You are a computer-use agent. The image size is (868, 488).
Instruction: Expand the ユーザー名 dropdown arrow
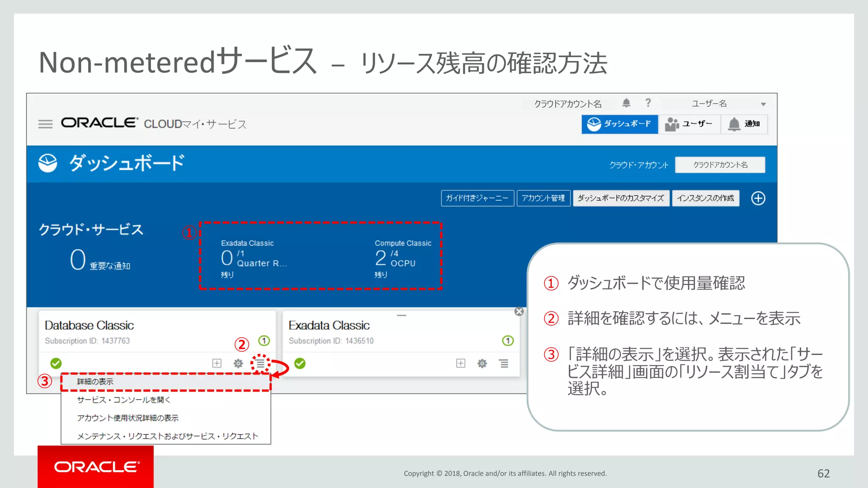click(763, 104)
